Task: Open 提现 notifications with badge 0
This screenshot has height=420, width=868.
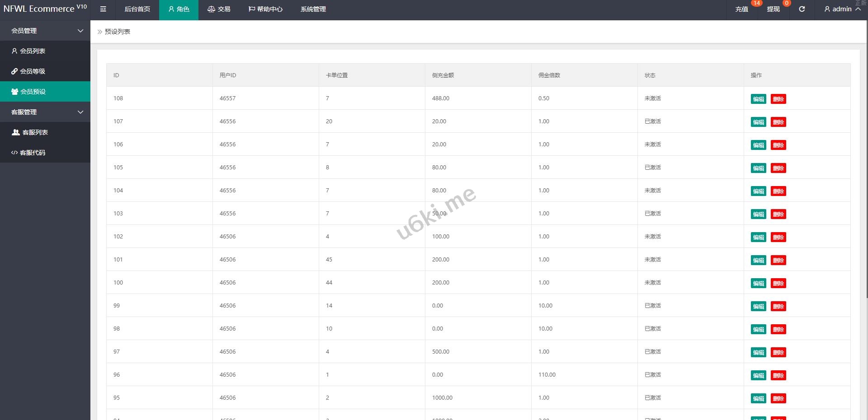Action: point(773,9)
